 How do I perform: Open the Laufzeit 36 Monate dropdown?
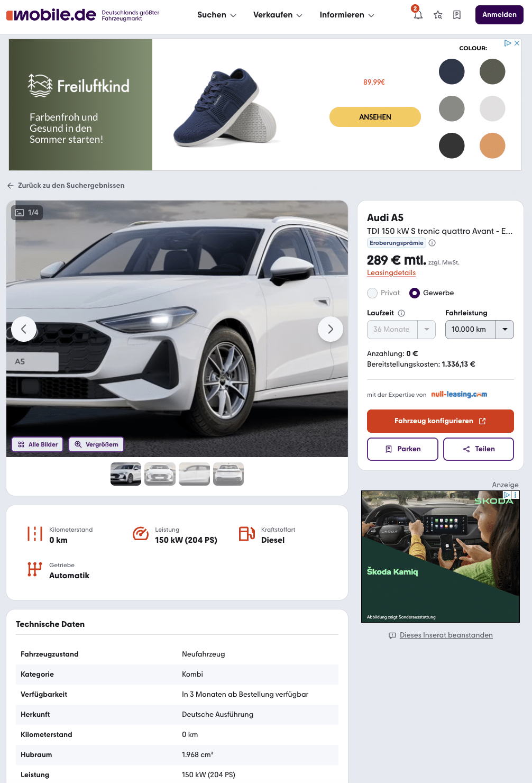(401, 330)
